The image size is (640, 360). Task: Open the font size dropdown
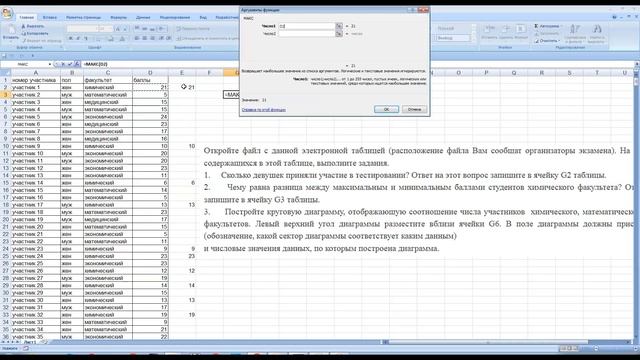tap(105, 29)
